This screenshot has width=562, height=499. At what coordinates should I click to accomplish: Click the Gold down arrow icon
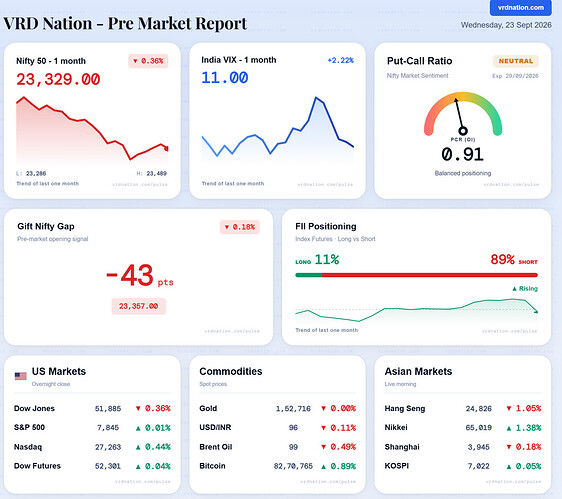323,408
